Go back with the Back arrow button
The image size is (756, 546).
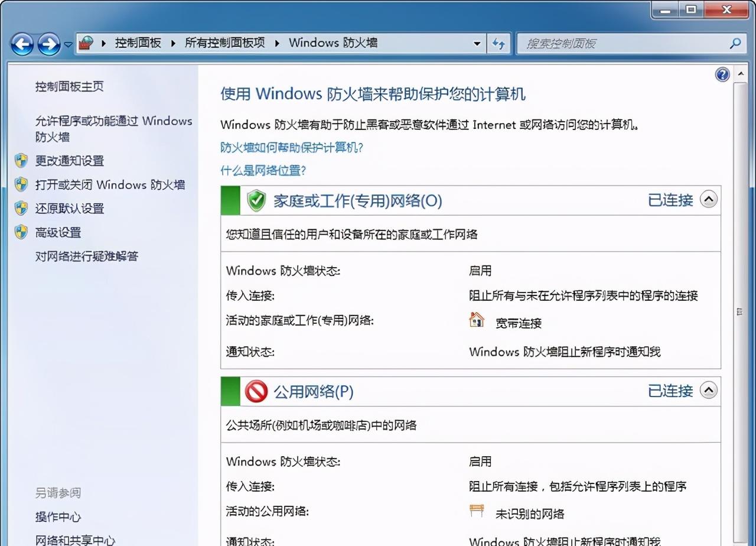pos(22,44)
